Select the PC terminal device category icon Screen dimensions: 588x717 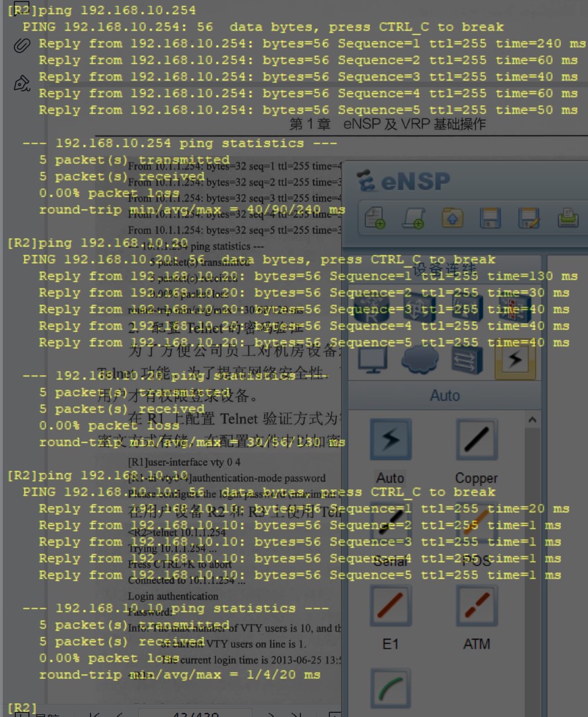373,361
